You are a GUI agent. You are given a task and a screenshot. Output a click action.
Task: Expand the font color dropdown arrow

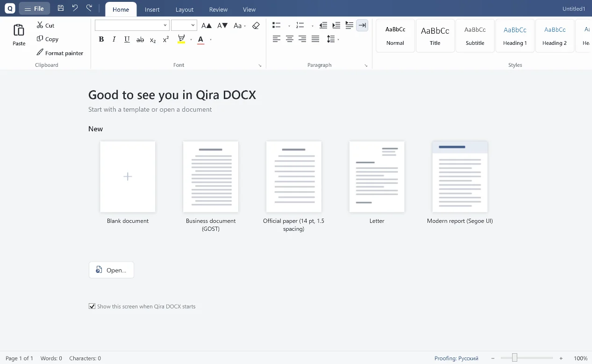(211, 40)
